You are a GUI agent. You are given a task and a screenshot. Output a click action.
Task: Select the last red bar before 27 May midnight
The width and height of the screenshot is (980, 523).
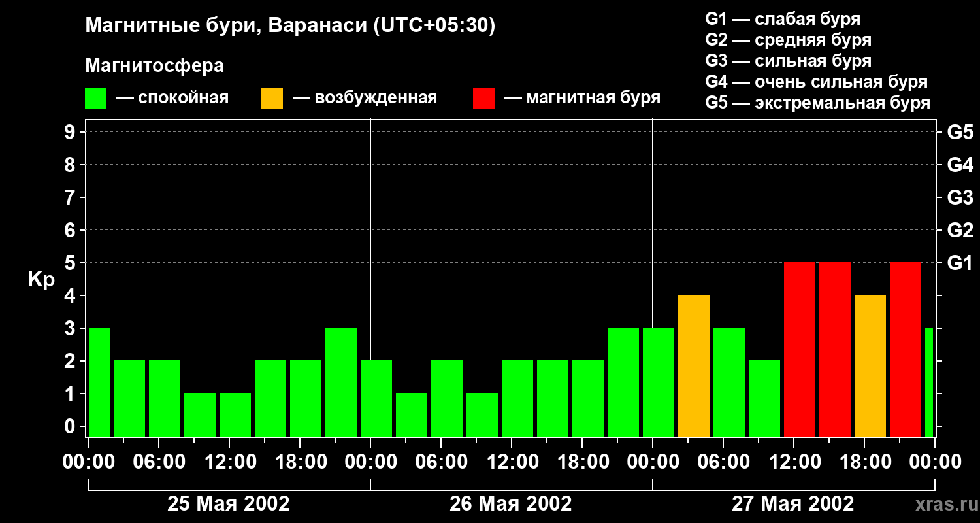[906, 350]
